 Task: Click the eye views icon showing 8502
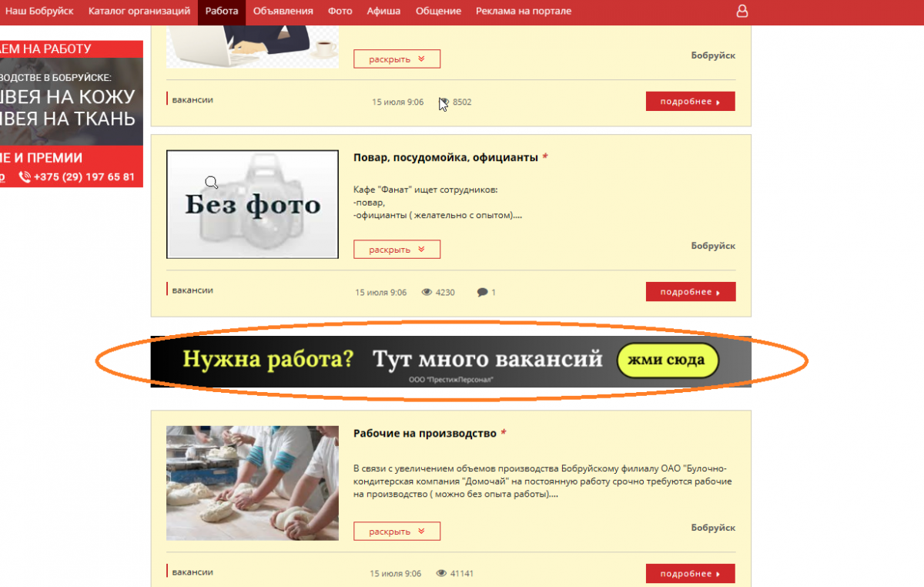tap(444, 102)
